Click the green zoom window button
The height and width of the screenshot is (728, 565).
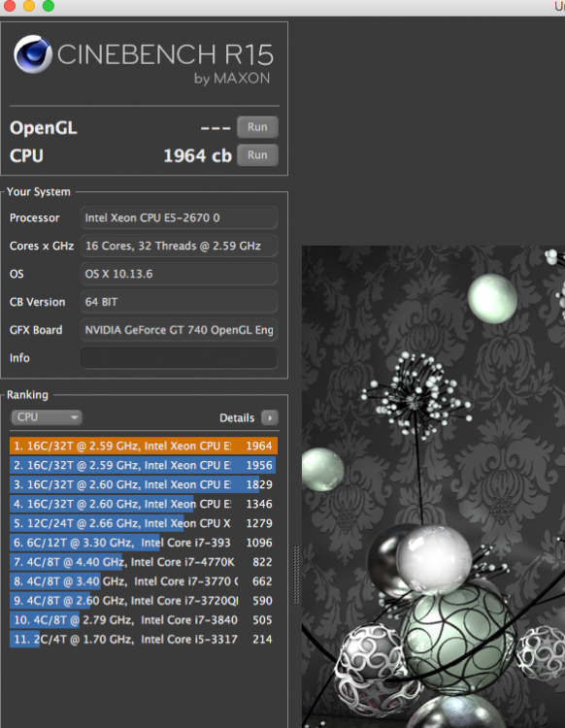pos(49,6)
